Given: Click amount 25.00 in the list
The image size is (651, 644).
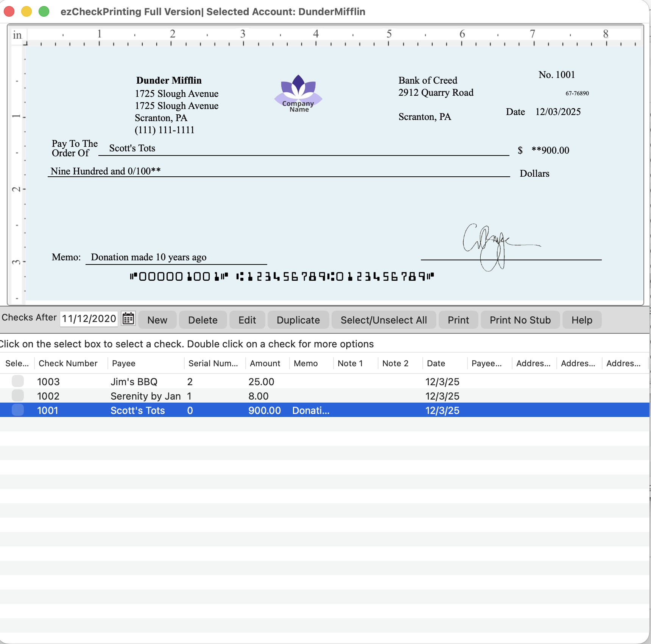Looking at the screenshot, I should [x=261, y=382].
